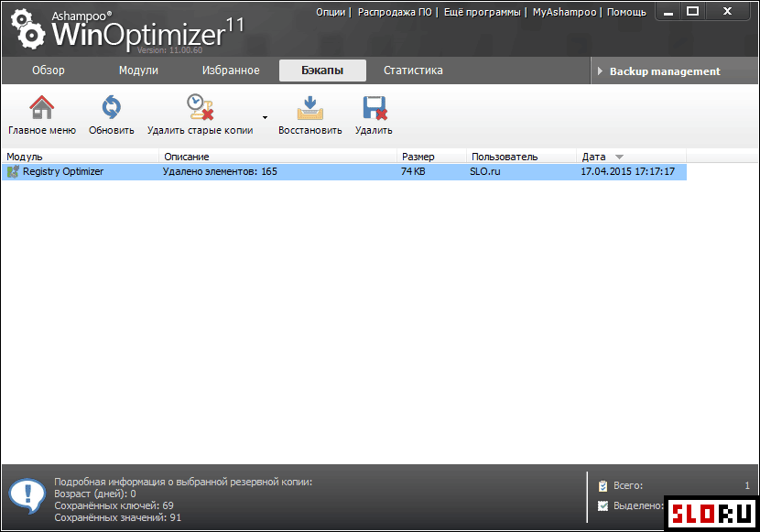Sort by the Размер column header
The height and width of the screenshot is (532, 760).
(432, 157)
